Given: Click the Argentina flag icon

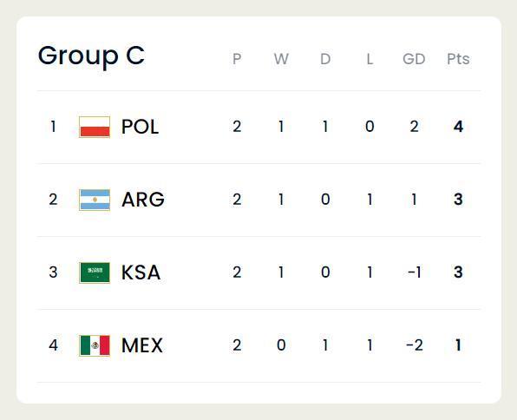Looking at the screenshot, I should 95,200.
